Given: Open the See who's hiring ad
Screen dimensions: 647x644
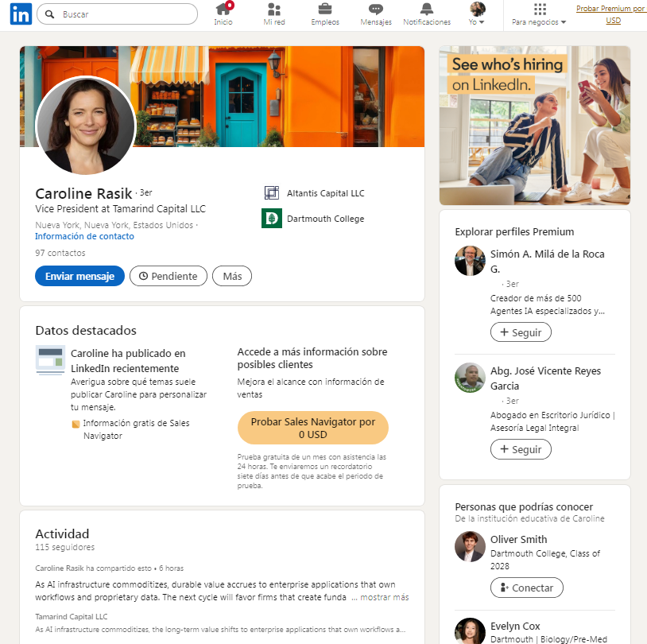Looking at the screenshot, I should tap(535, 126).
